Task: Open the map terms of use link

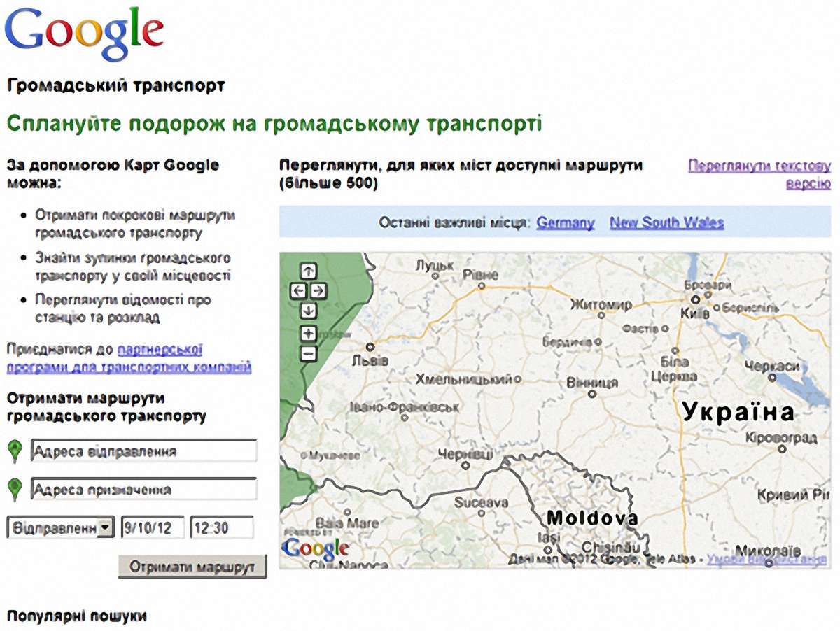Action: point(766,559)
